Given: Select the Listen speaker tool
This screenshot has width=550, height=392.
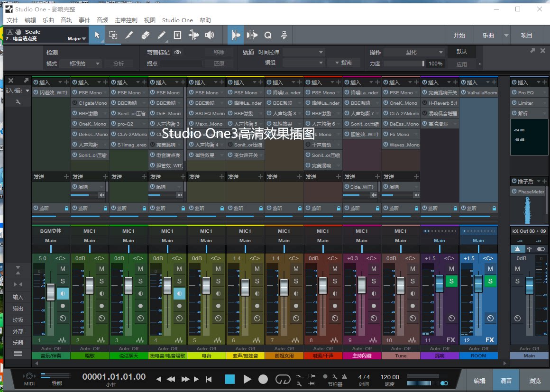Looking at the screenshot, I should click(210, 35).
